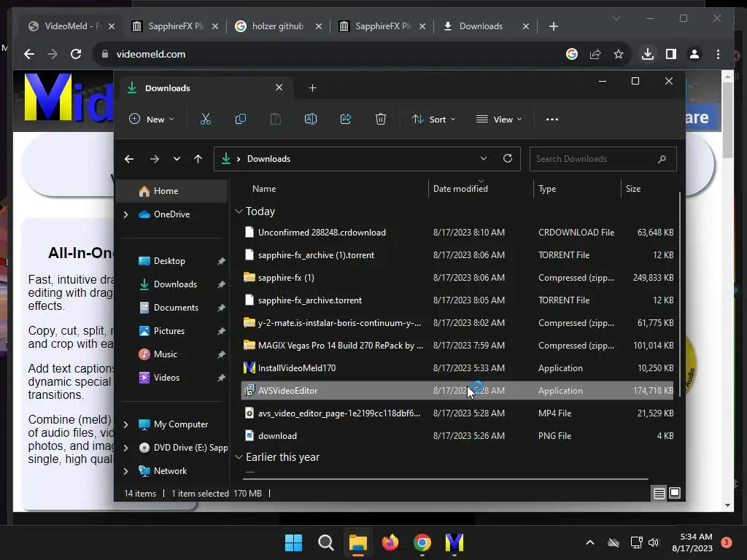Open Chrome side panel icon
This screenshot has width=747, height=560.
point(671,54)
